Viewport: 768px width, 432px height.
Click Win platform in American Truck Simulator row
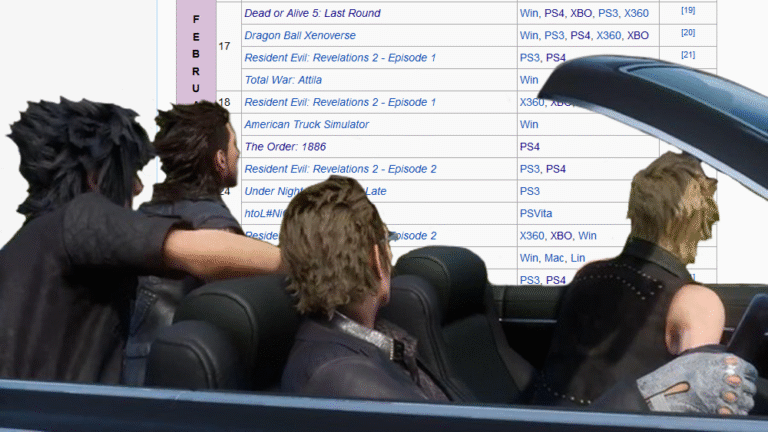click(x=529, y=124)
